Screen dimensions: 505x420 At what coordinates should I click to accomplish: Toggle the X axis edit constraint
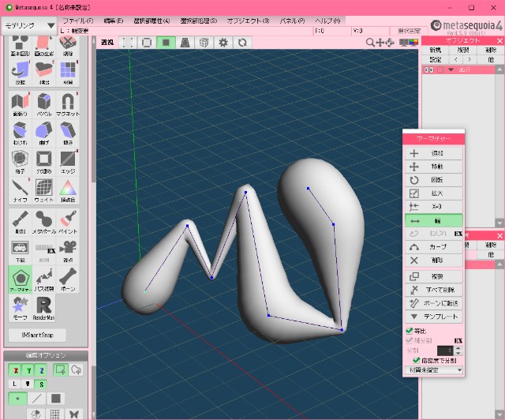15,370
